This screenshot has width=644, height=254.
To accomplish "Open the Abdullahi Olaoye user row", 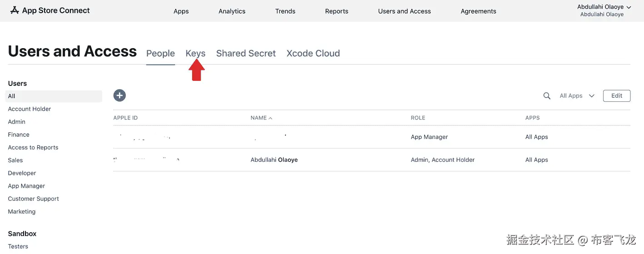I will tap(274, 160).
